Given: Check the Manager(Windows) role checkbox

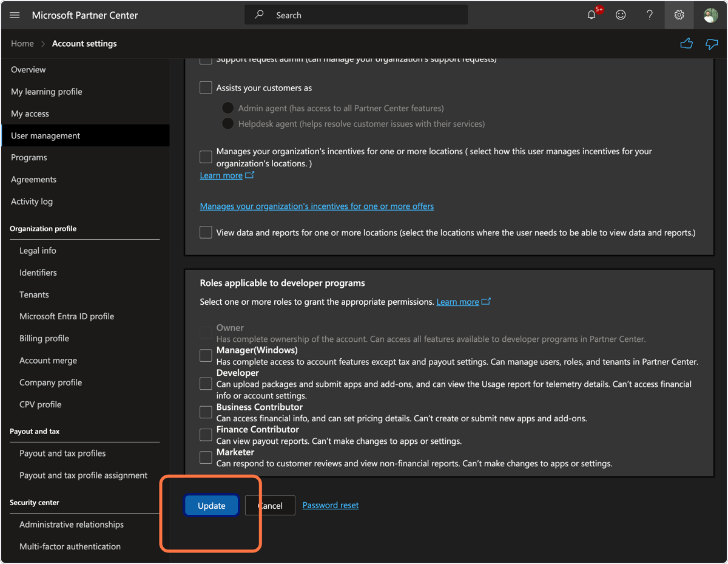Looking at the screenshot, I should point(206,356).
